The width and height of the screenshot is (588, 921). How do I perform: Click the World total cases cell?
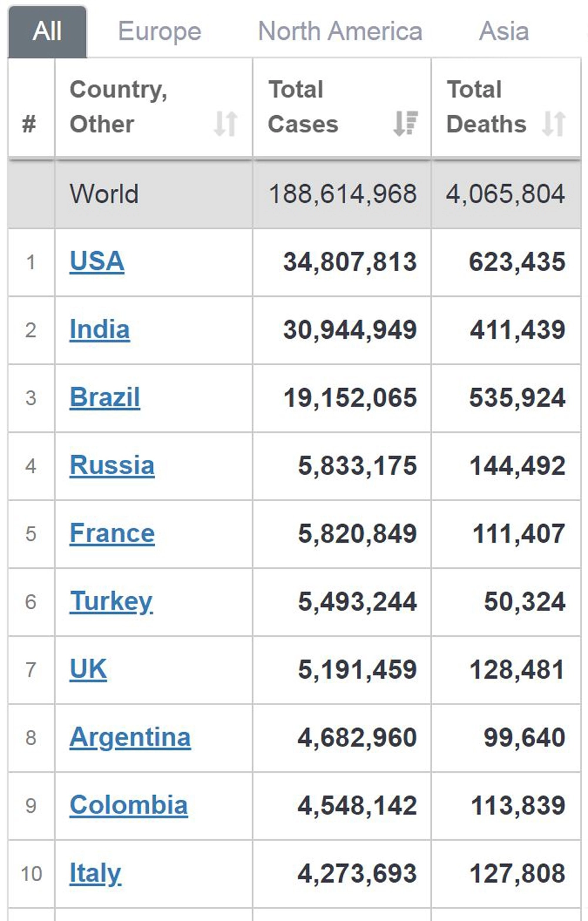342,194
